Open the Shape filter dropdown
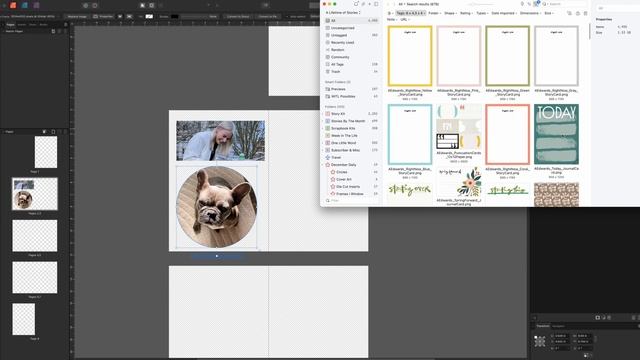 (450, 13)
